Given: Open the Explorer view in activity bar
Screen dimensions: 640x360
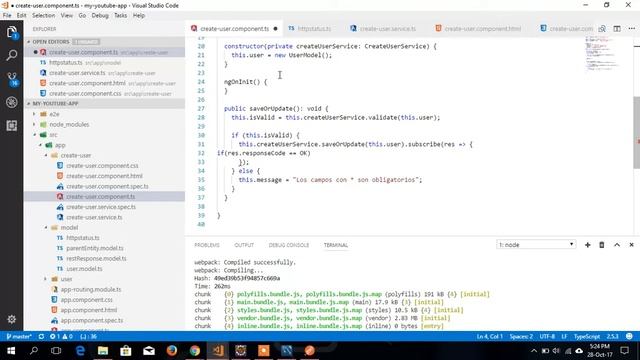Looking at the screenshot, I should click(11, 32).
